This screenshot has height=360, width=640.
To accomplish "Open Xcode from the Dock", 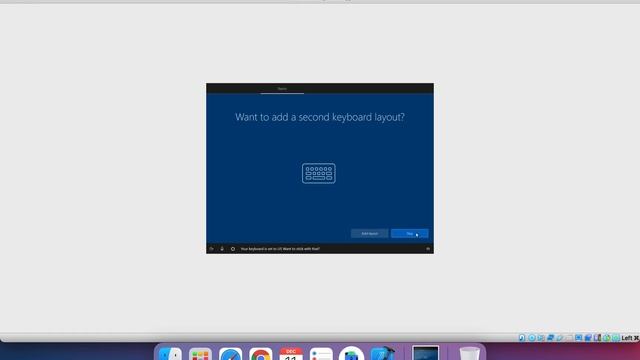I will tap(382, 353).
